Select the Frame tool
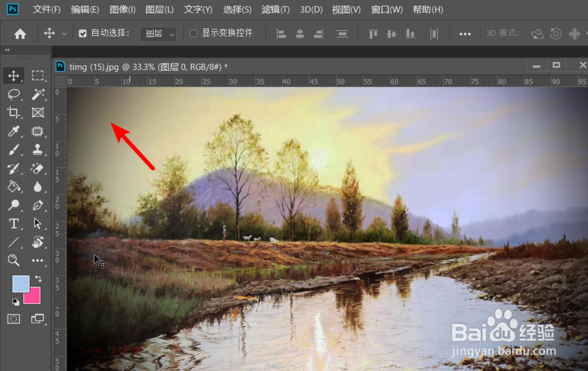 (x=38, y=112)
